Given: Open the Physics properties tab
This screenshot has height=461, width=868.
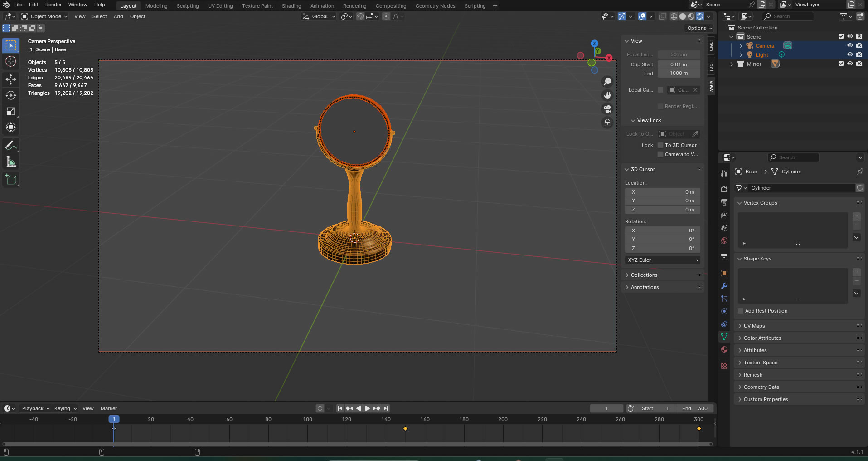Looking at the screenshot, I should coord(724,311).
